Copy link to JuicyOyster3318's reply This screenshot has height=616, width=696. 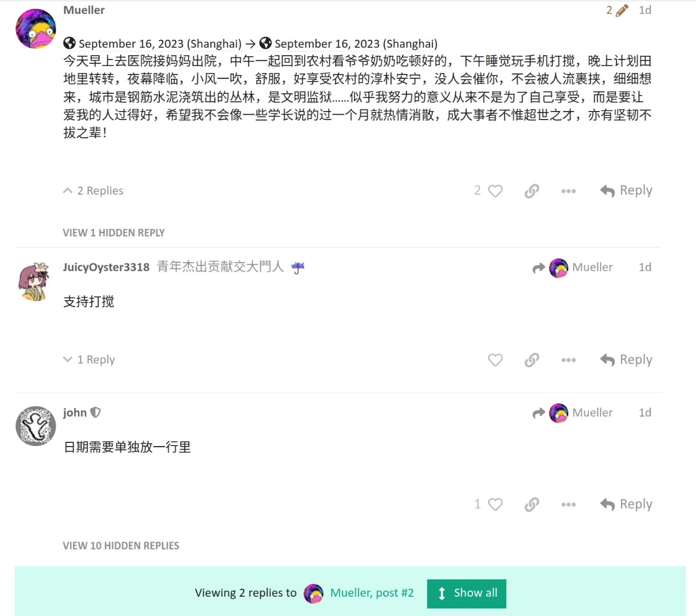(531, 360)
